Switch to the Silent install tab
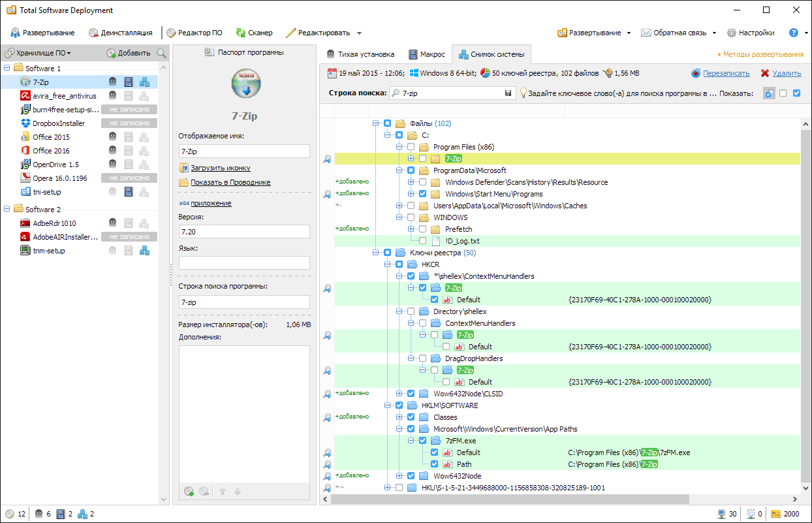Image resolution: width=812 pixels, height=523 pixels. point(360,54)
